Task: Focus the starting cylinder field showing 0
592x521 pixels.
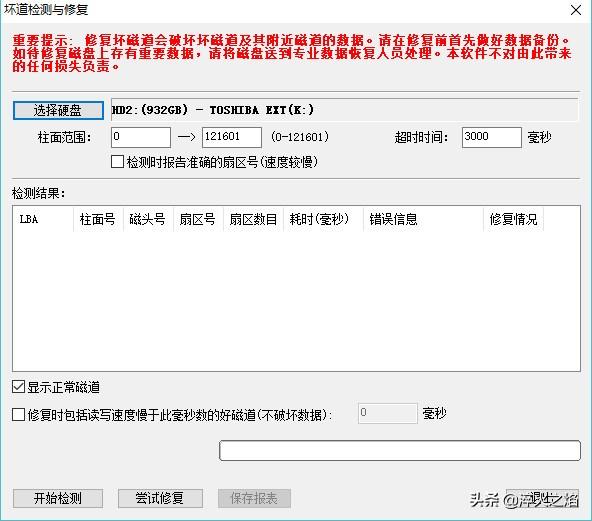Action: [x=141, y=137]
